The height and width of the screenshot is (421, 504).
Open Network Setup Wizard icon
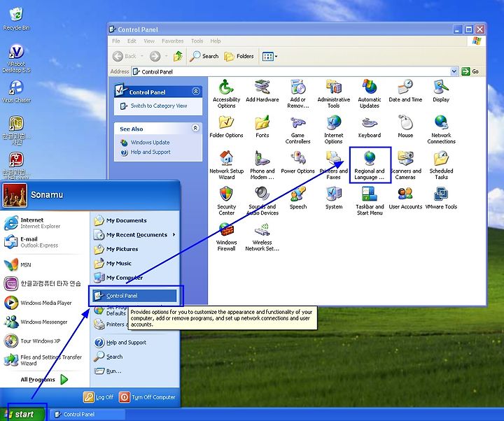[x=226, y=165]
